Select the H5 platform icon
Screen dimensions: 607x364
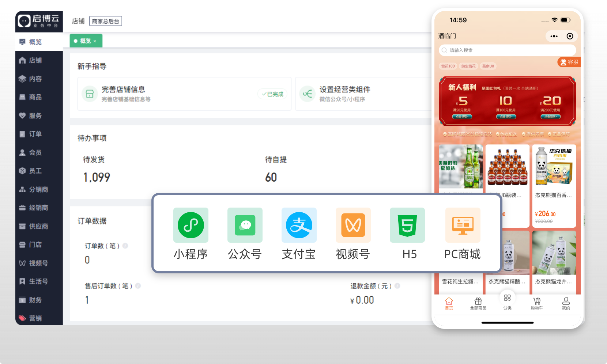click(x=407, y=225)
